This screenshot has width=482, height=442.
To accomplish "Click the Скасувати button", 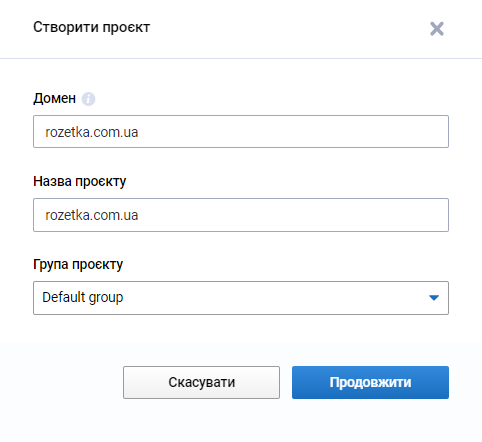I will pyautogui.click(x=201, y=382).
